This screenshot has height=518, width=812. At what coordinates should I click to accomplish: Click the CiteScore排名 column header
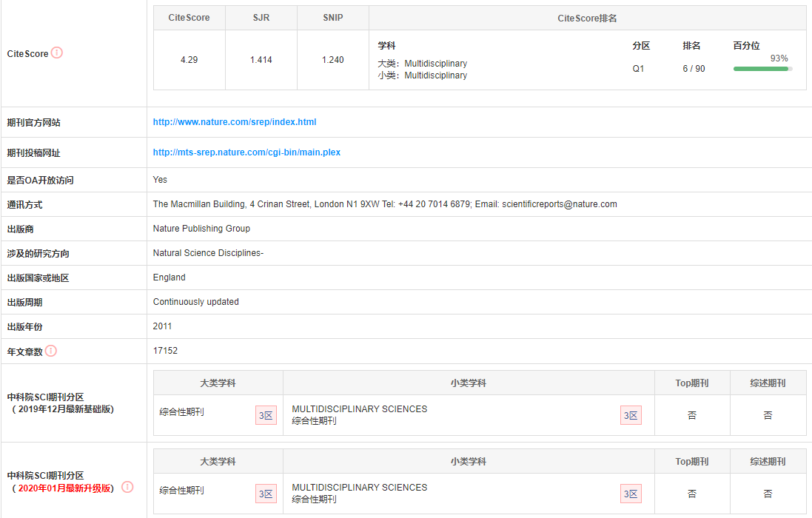[x=587, y=18]
